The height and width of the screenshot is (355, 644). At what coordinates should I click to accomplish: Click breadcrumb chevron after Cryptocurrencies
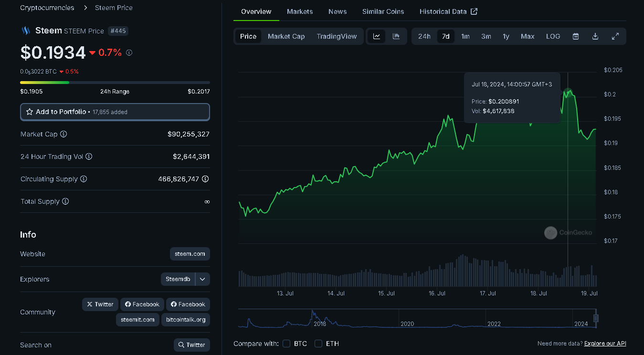(85, 8)
